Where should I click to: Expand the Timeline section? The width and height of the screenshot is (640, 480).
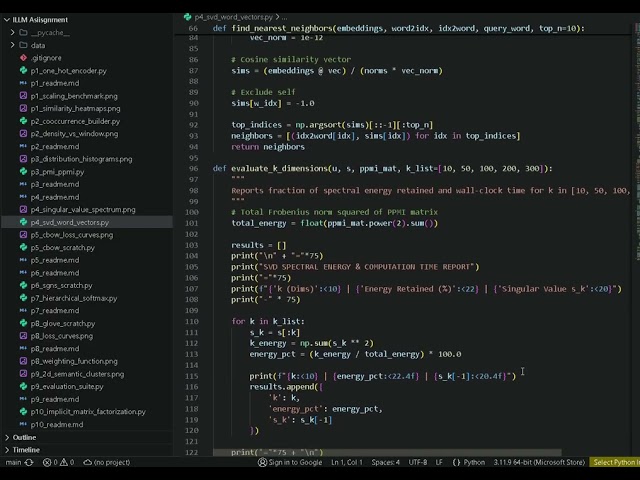coord(7,450)
